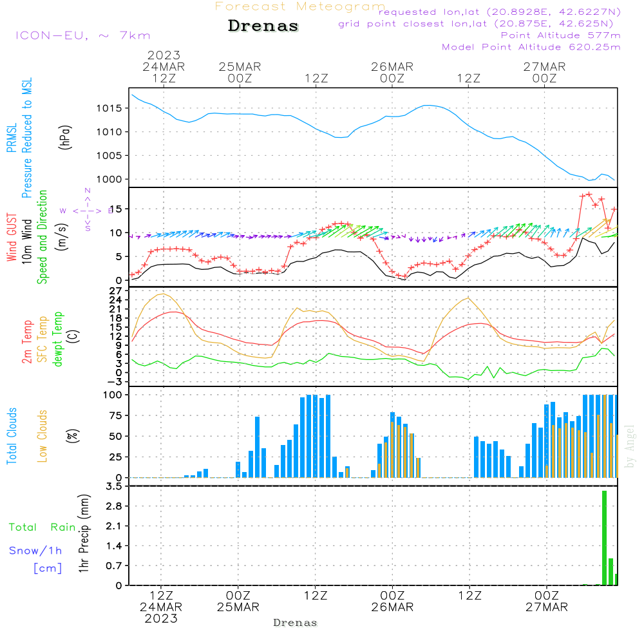Screen dimensions: 644x644
Task: Click the 'Total Clouds' blue label
Action: [x=12, y=436]
